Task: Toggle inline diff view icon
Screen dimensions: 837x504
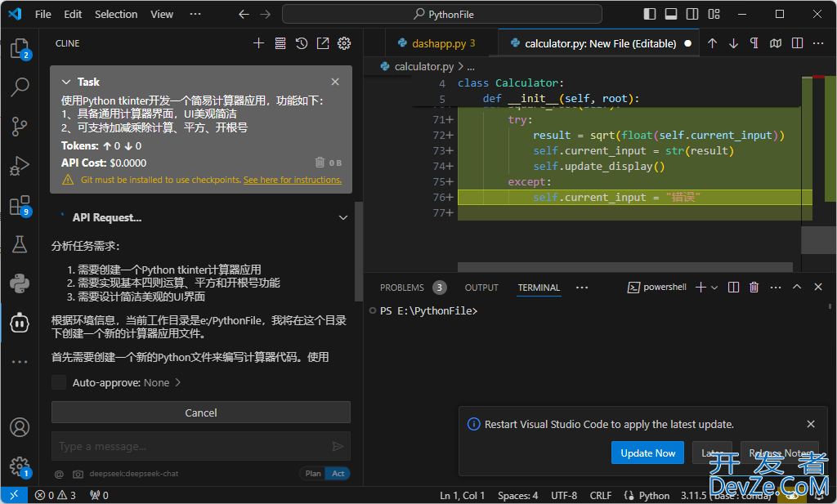Action: click(x=776, y=43)
